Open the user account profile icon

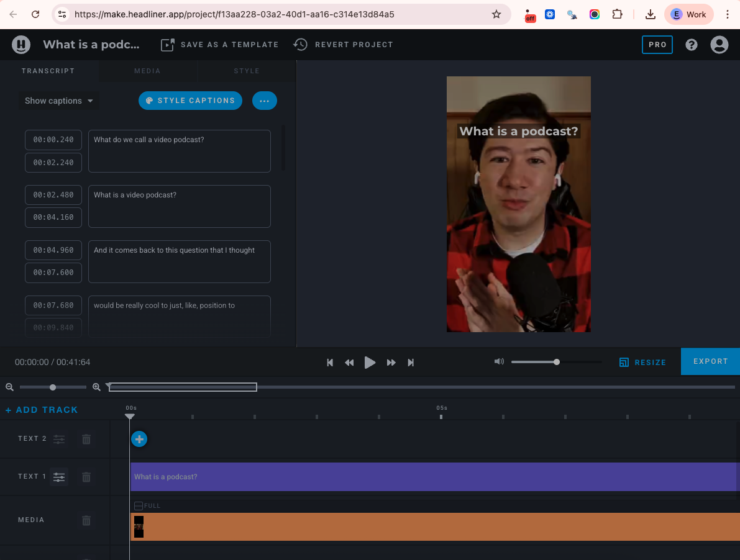(719, 45)
